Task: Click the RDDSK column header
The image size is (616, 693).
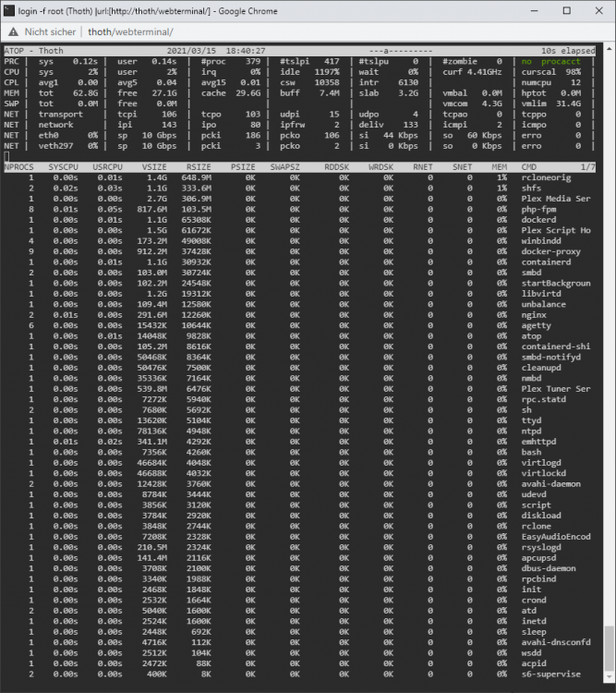Action: (337, 167)
